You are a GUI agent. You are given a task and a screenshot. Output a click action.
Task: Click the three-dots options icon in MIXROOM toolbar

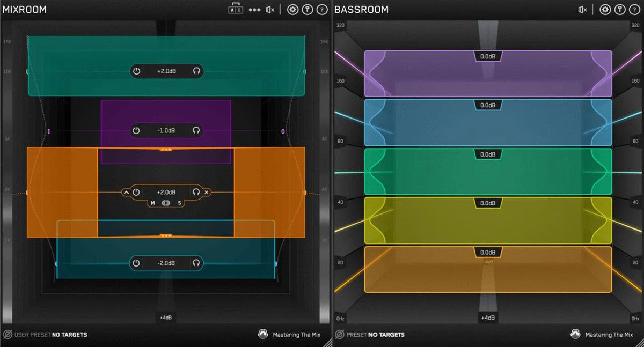(254, 9)
